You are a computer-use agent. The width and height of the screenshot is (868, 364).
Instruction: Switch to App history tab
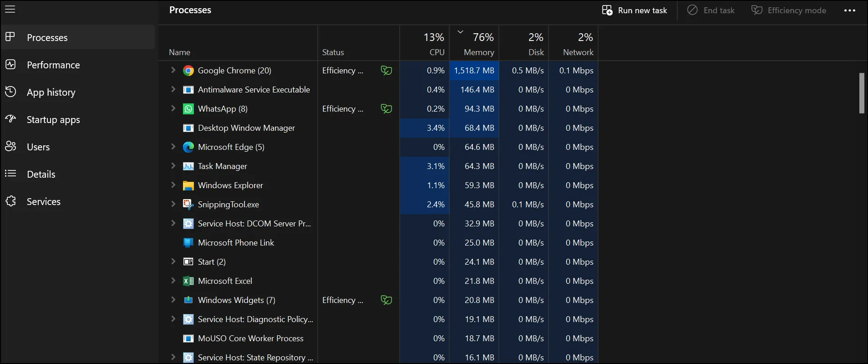click(78, 92)
